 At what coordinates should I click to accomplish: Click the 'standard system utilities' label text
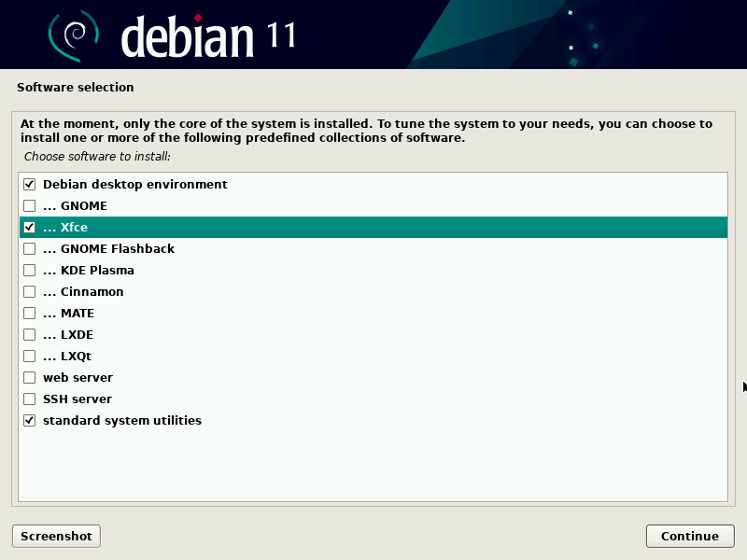[122, 421]
